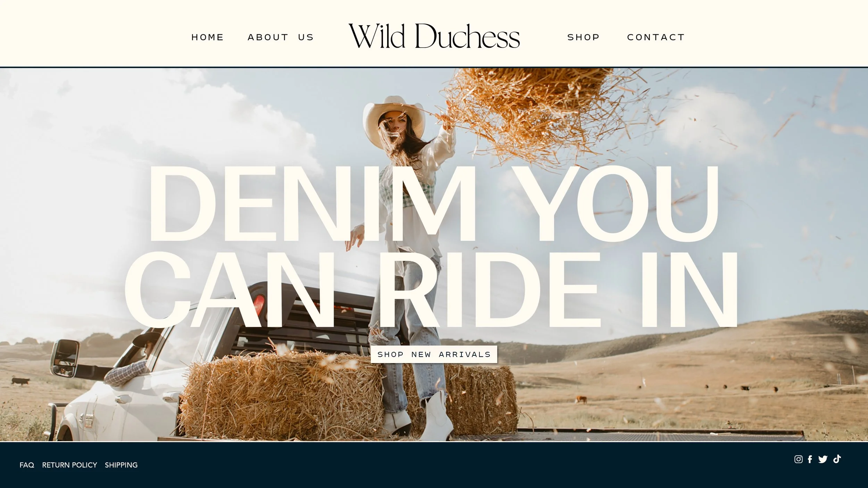Image resolution: width=868 pixels, height=488 pixels.
Task: Click the DENIM YOU headline text
Action: pyautogui.click(x=434, y=204)
